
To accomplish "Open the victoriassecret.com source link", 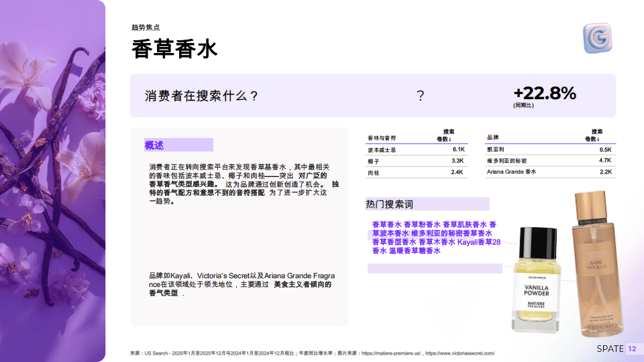I will click(460, 353).
